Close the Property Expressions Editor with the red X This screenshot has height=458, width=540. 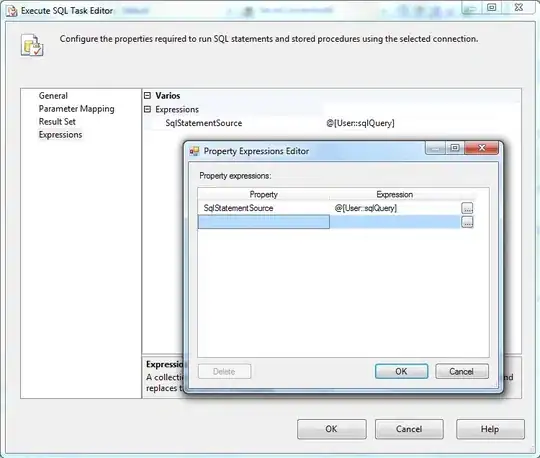coord(481,148)
